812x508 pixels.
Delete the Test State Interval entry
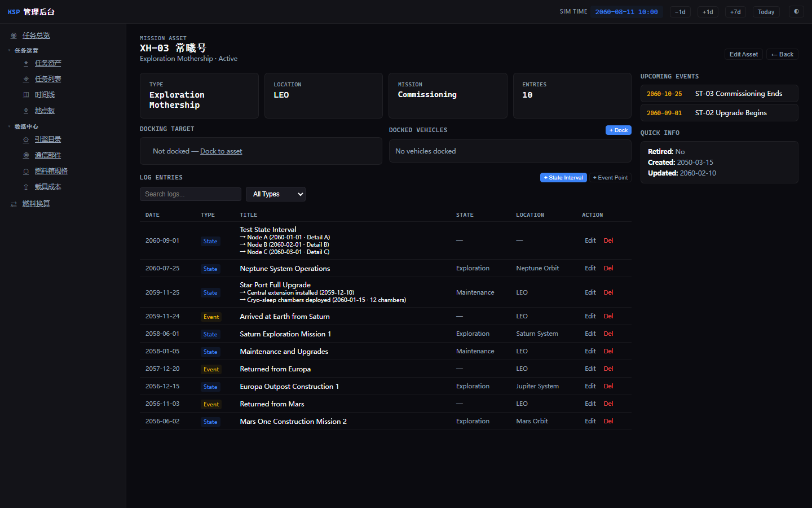click(x=608, y=240)
